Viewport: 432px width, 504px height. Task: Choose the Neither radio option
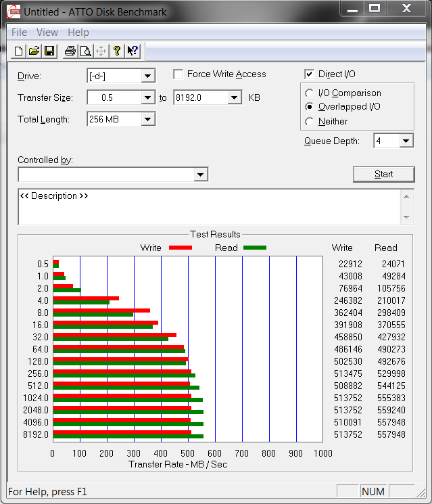tap(310, 122)
